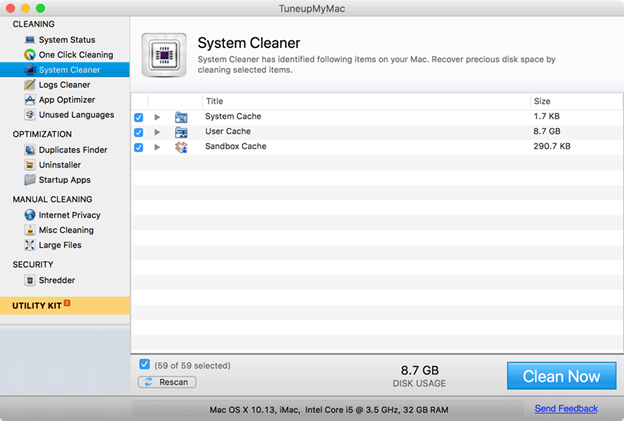Viewport: 624px width, 421px height.
Task: Click the Rescan button
Action: (167, 382)
